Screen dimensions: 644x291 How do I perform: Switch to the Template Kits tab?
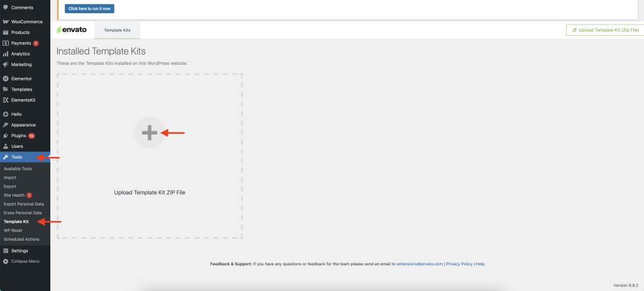pyautogui.click(x=118, y=30)
